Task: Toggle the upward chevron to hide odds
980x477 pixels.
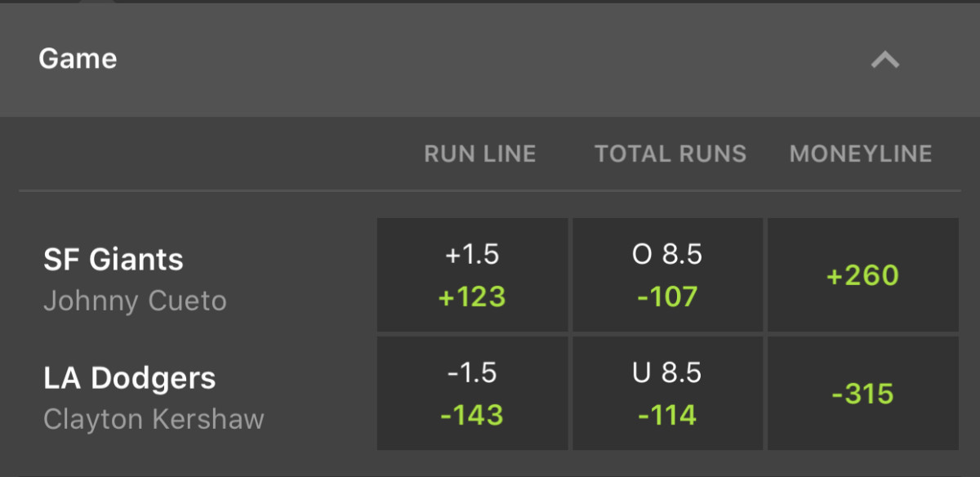Action: pos(884,59)
